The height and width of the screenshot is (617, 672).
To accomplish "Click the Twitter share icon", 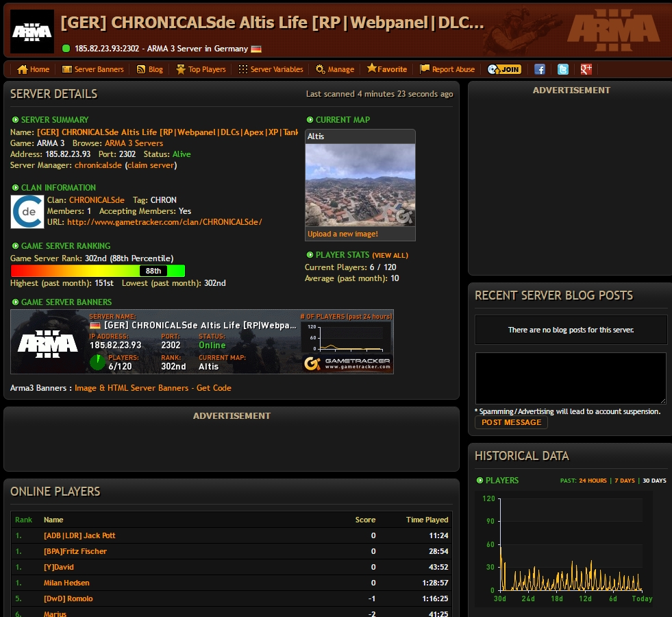I will [562, 69].
